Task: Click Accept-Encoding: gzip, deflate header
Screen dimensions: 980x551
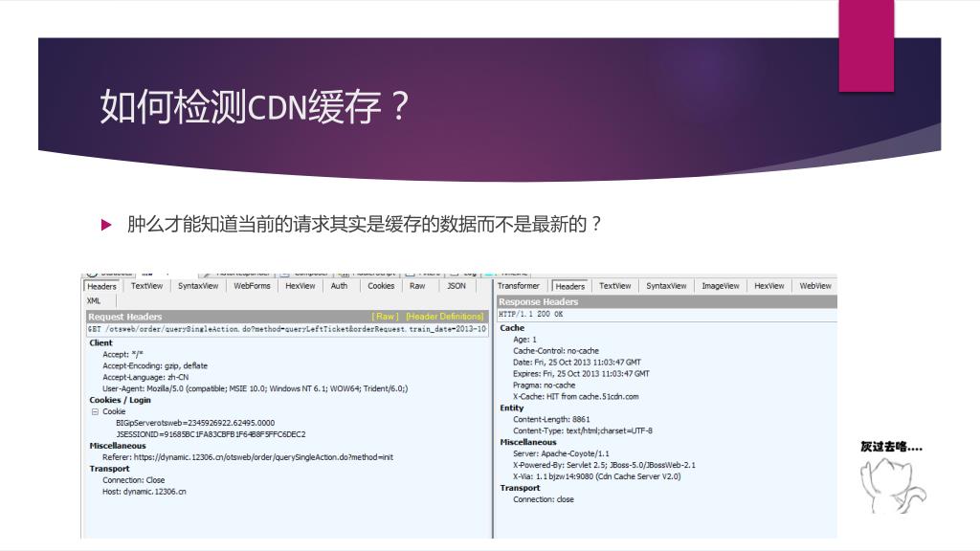Action: tap(155, 365)
